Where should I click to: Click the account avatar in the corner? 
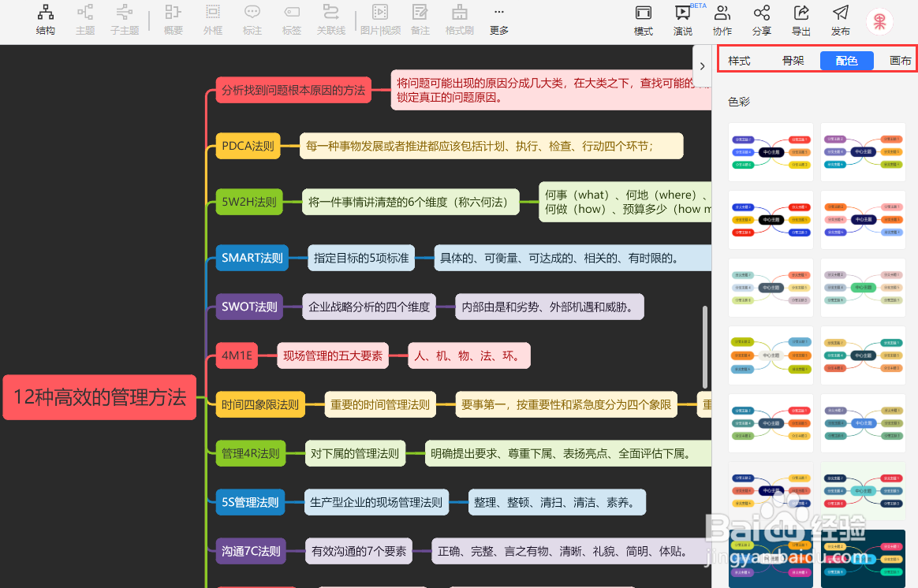[879, 22]
